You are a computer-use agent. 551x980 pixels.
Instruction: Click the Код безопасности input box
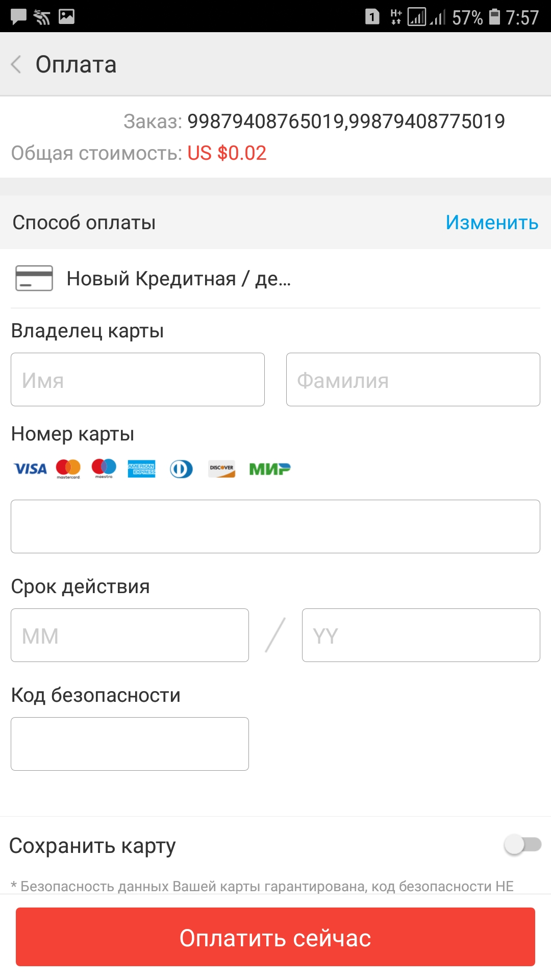click(130, 744)
